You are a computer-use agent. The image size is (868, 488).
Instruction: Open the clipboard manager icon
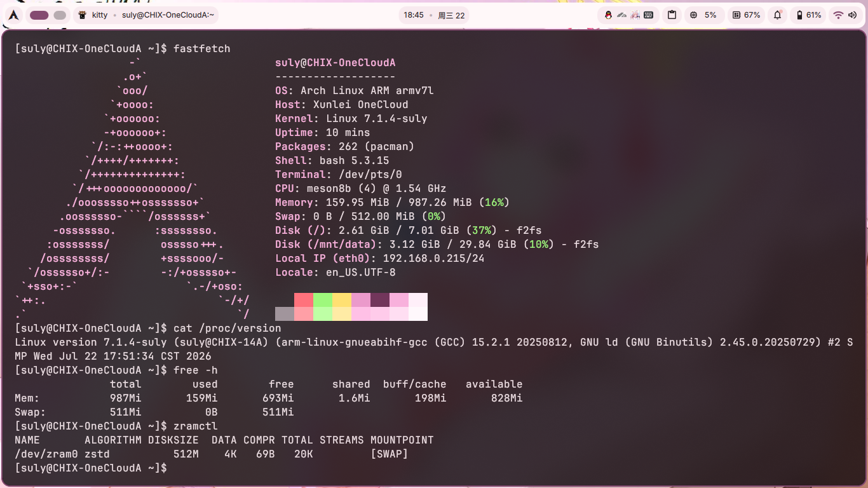coord(672,15)
